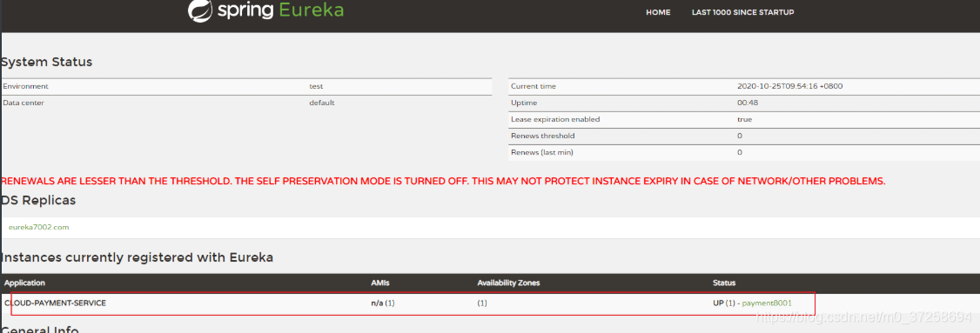Click the Environment label cell
Screen dimensions: 980x333
[x=25, y=86]
